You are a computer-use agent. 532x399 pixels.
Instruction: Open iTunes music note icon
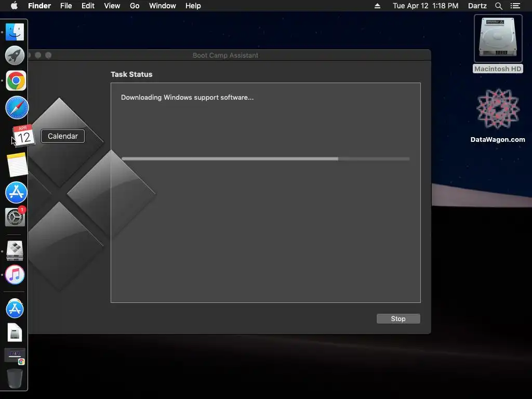15,274
